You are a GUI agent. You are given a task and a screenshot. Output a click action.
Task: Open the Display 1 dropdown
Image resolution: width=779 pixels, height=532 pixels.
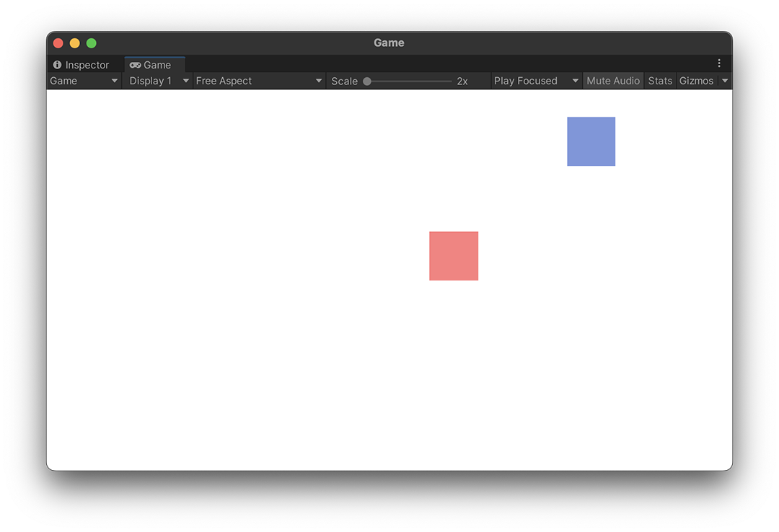click(159, 81)
